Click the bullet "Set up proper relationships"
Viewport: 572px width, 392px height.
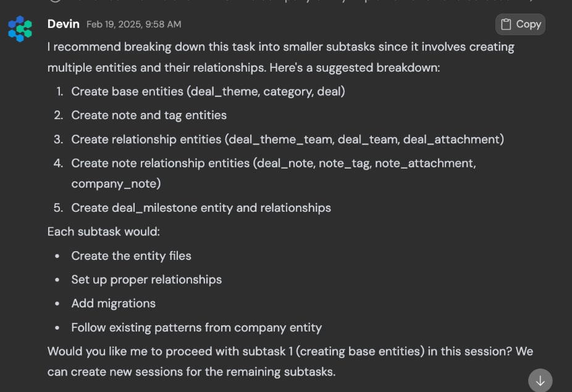coord(146,280)
